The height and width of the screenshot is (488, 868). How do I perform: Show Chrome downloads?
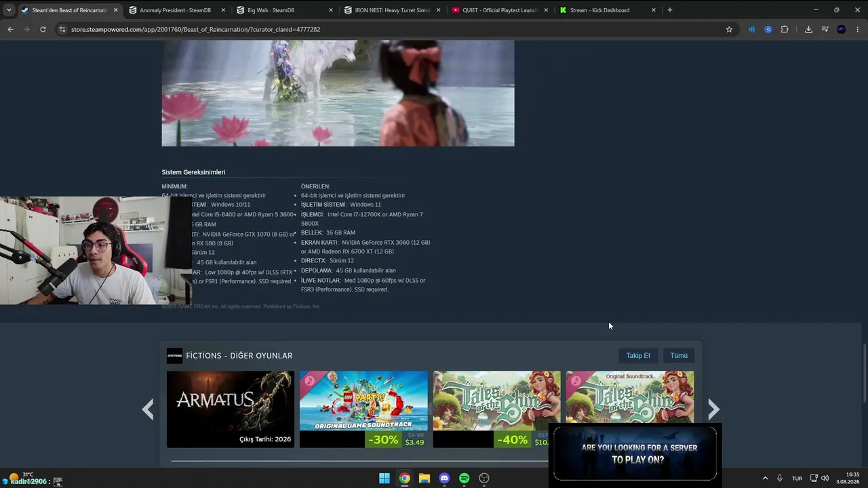tap(808, 29)
